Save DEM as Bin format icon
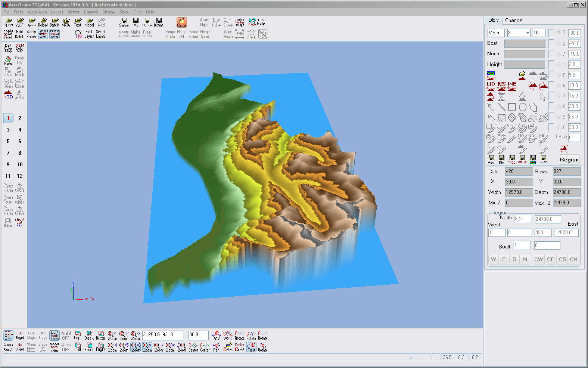 pyautogui.click(x=501, y=160)
